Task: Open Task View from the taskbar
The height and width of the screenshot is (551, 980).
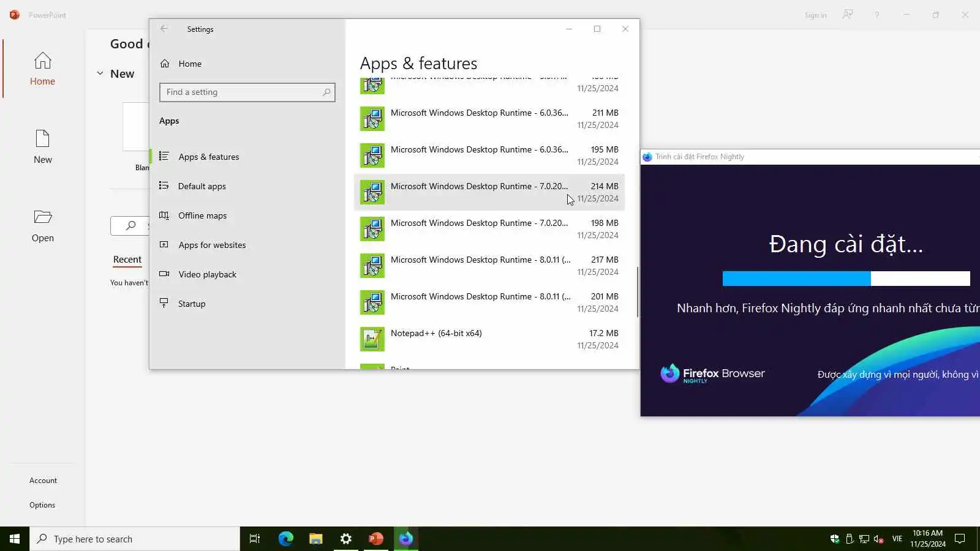Action: [255, 539]
